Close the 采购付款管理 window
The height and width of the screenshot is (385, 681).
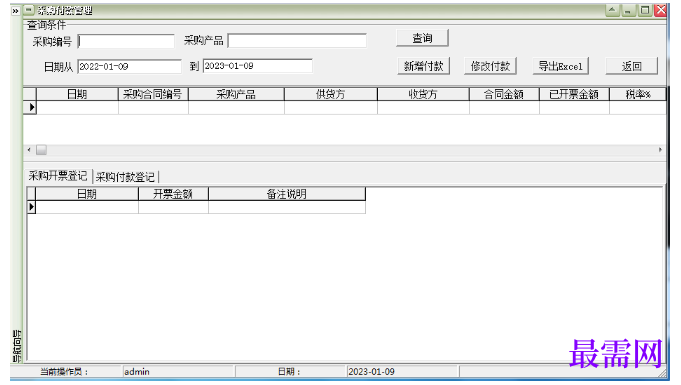tap(661, 10)
